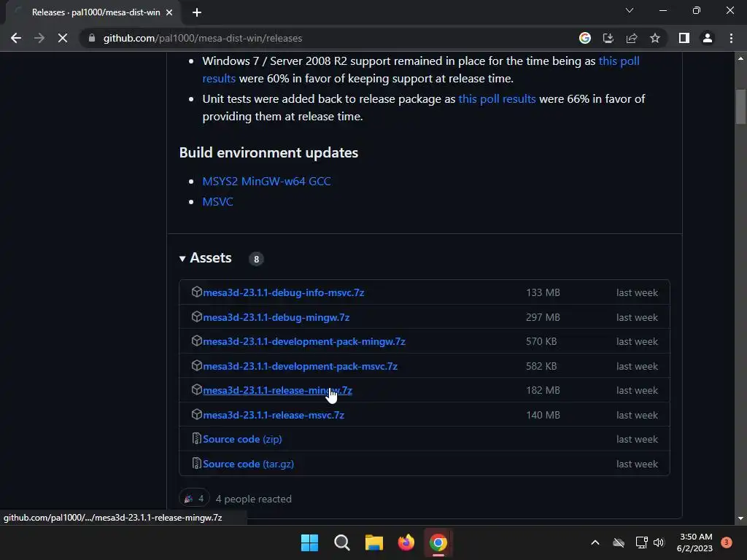747x560 pixels.
Task: Share this page using the share icon
Action: [632, 38]
